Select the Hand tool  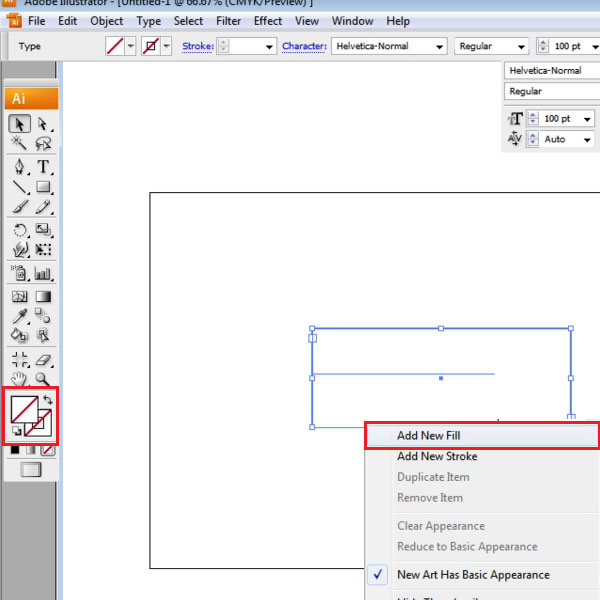(19, 379)
